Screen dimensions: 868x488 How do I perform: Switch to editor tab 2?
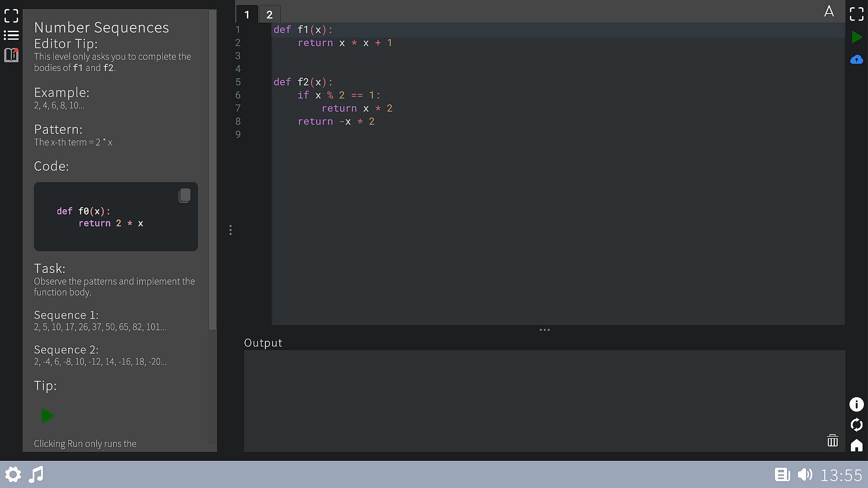(x=269, y=14)
